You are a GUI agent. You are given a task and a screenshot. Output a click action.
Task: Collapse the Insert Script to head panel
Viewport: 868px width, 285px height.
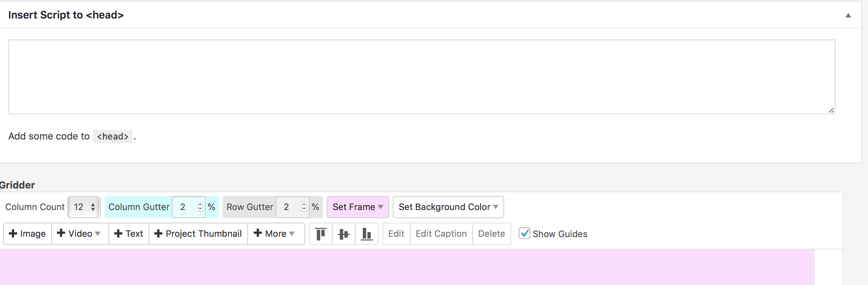click(x=848, y=15)
